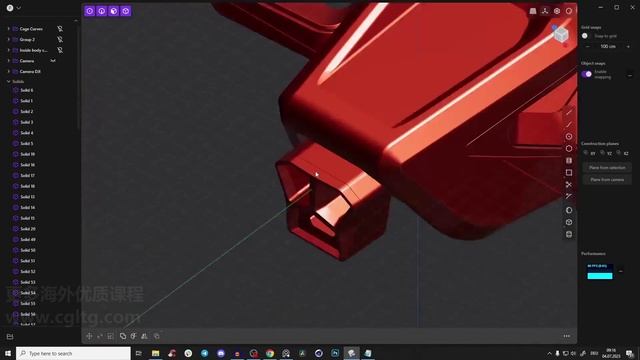Expand the Camera DX group

[x=9, y=71]
